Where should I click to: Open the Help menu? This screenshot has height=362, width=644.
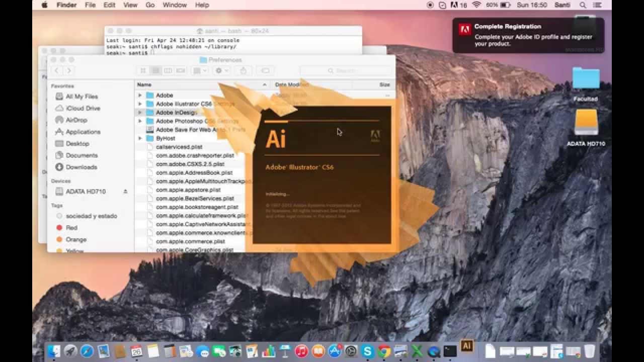point(202,5)
